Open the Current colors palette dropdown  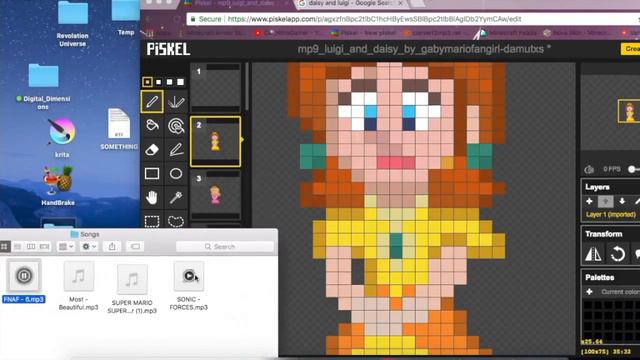click(620, 292)
